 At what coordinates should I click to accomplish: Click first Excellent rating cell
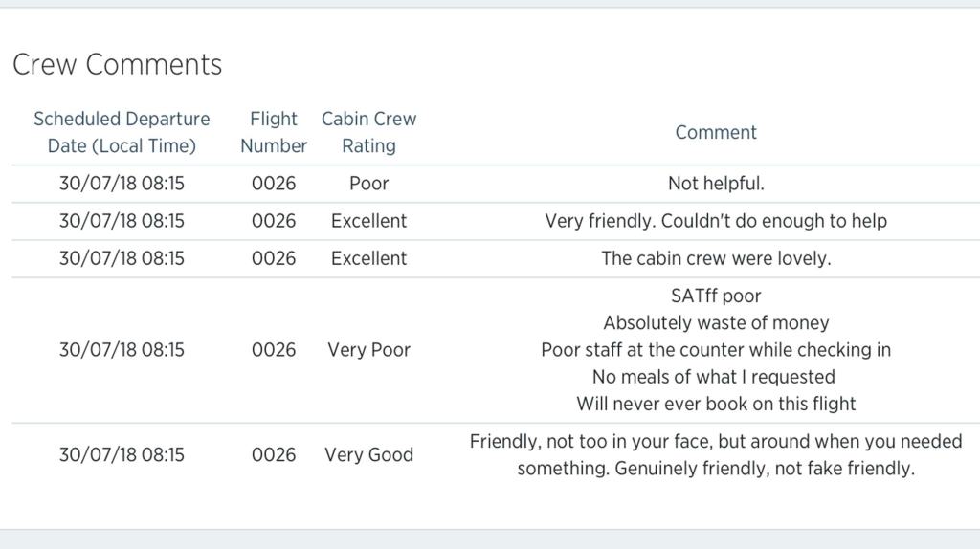[x=368, y=221]
